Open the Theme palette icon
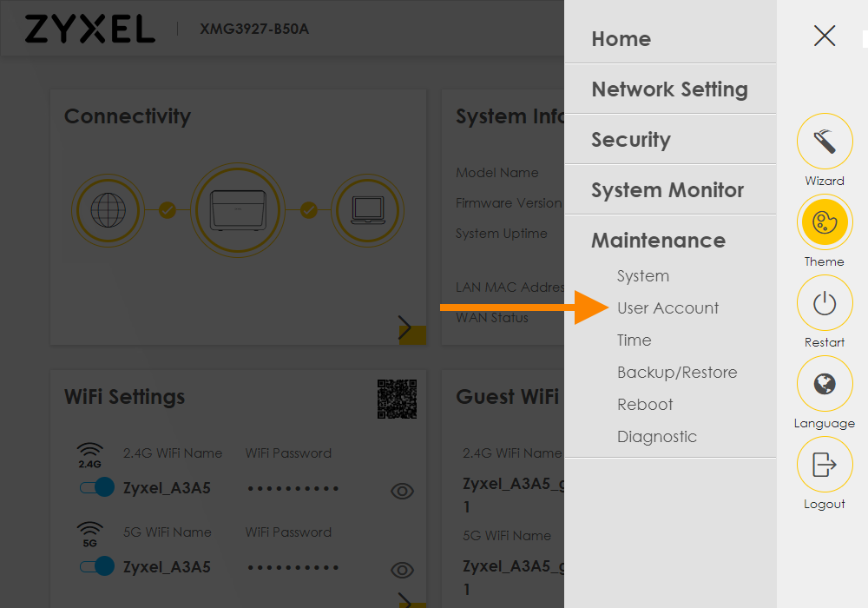 (824, 224)
